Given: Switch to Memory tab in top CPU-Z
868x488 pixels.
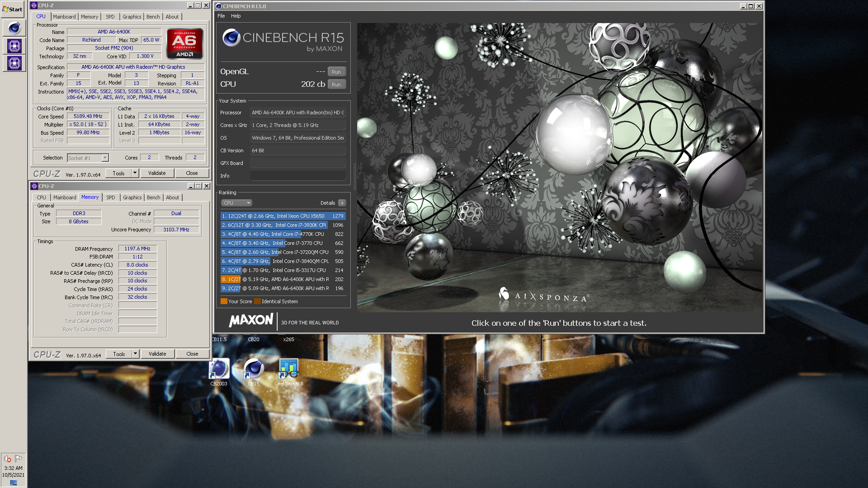Looking at the screenshot, I should 90,17.
